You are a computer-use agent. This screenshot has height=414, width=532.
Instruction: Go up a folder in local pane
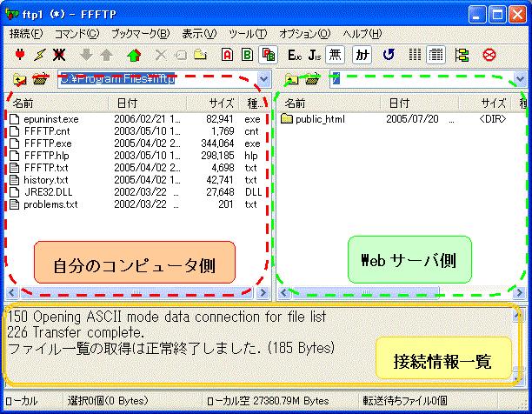[20, 79]
